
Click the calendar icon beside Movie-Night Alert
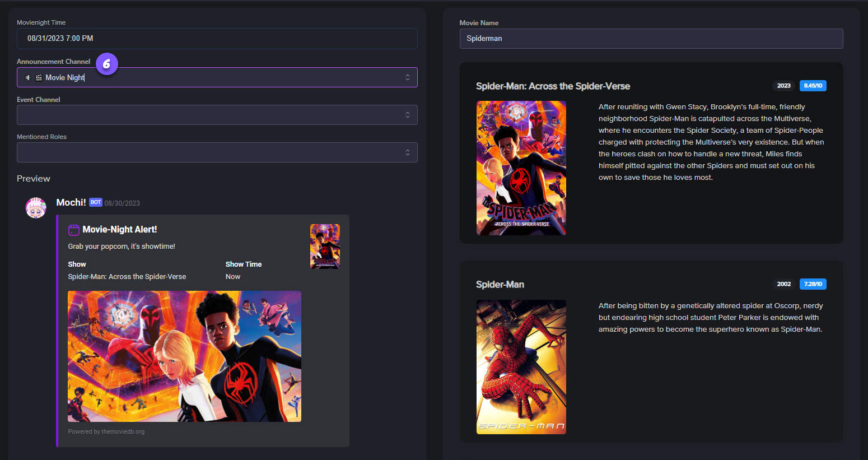tap(74, 230)
